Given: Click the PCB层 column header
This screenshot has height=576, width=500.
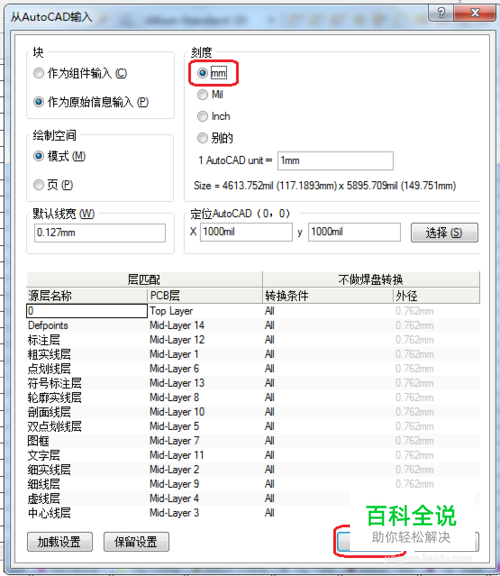Looking at the screenshot, I should pyautogui.click(x=205, y=295).
